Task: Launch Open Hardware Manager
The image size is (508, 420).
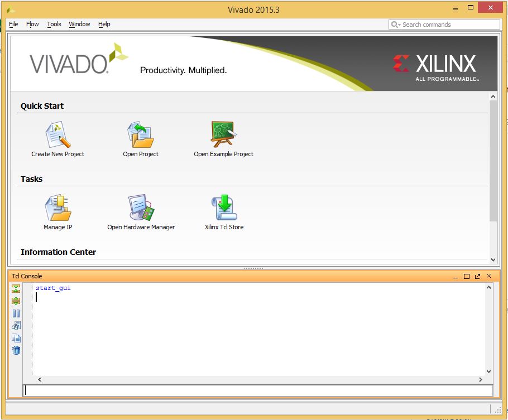Action: tap(141, 212)
